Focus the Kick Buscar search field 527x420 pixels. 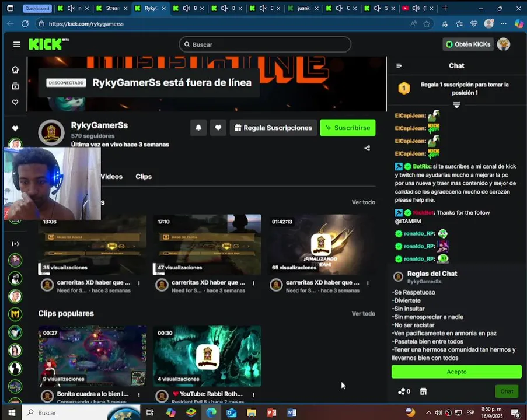[x=265, y=44]
